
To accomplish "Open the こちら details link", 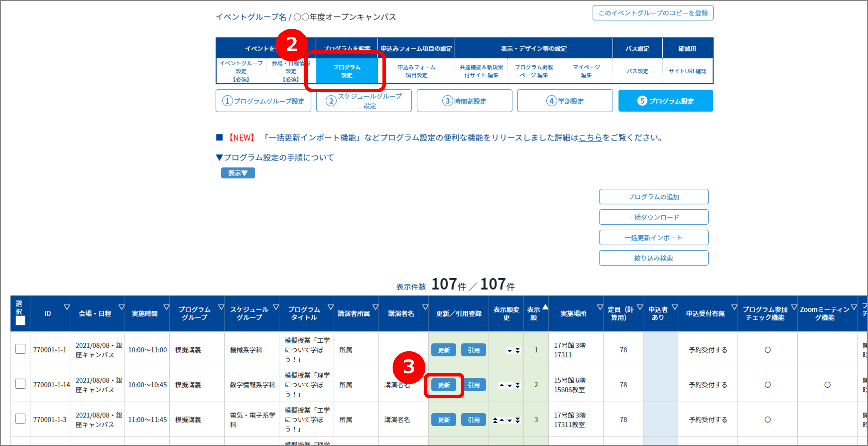I will tap(590, 138).
